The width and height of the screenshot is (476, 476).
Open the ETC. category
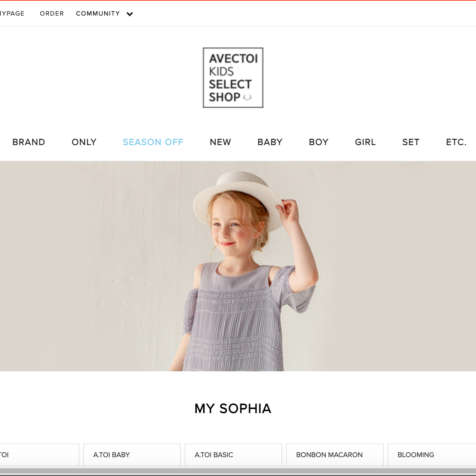456,142
